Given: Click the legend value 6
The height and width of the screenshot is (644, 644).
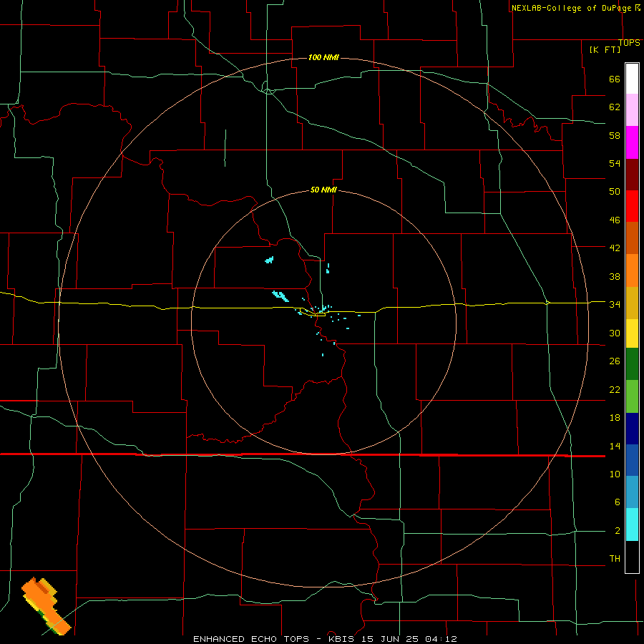Looking at the screenshot, I should (x=617, y=502).
